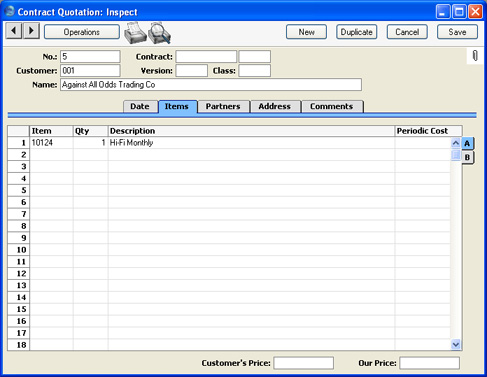Click the Customer's Price field
Screen dimensions: 487x377
304,363
